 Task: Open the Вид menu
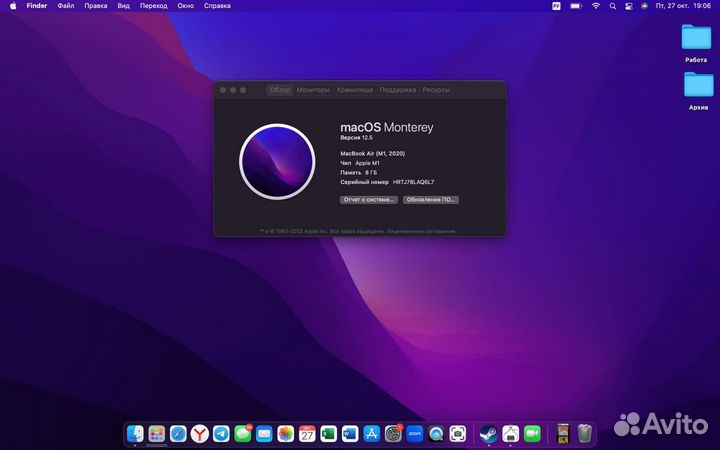(124, 6)
